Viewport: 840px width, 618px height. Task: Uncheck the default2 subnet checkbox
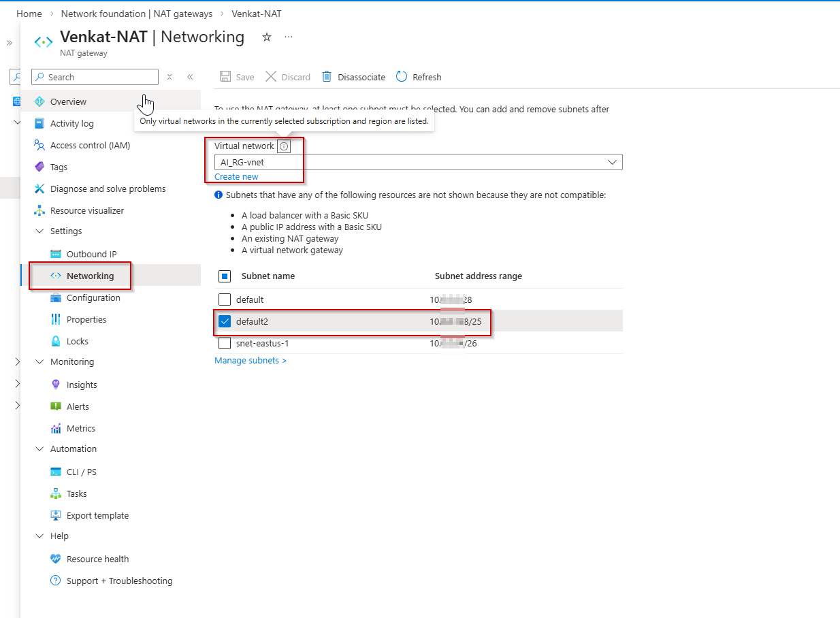click(225, 321)
